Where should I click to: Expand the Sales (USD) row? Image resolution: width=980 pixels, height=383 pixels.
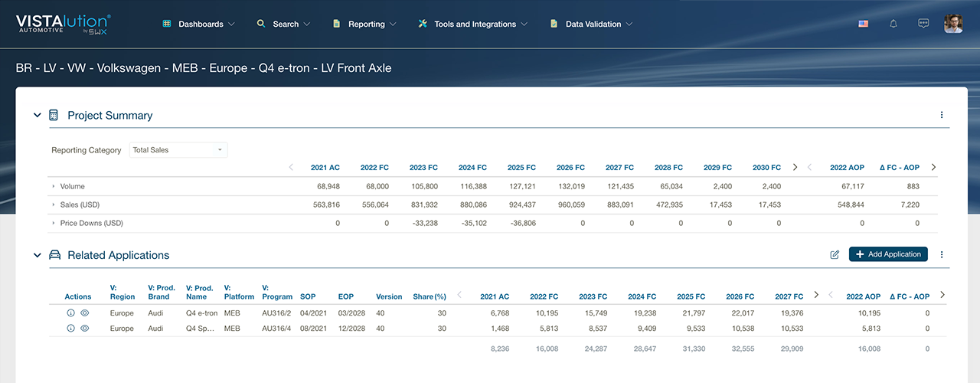point(54,205)
